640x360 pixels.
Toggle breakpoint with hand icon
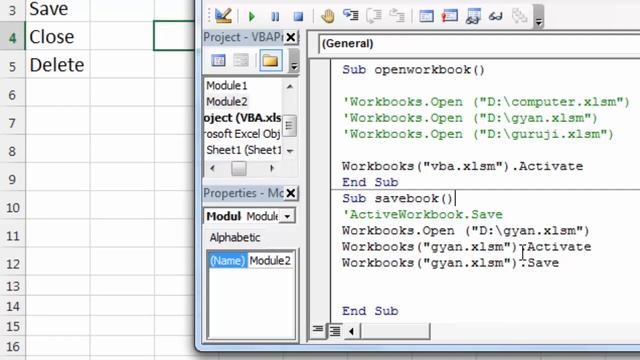click(x=327, y=16)
